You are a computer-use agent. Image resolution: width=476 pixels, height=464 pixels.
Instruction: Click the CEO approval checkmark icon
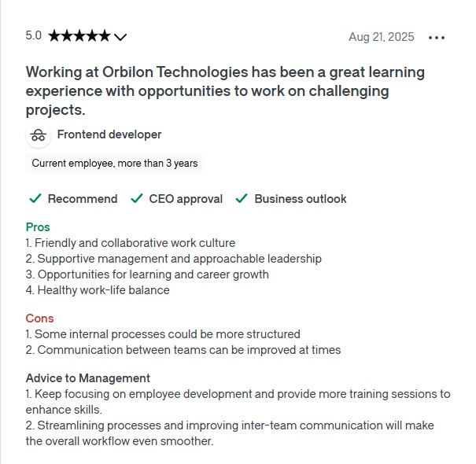[137, 199]
